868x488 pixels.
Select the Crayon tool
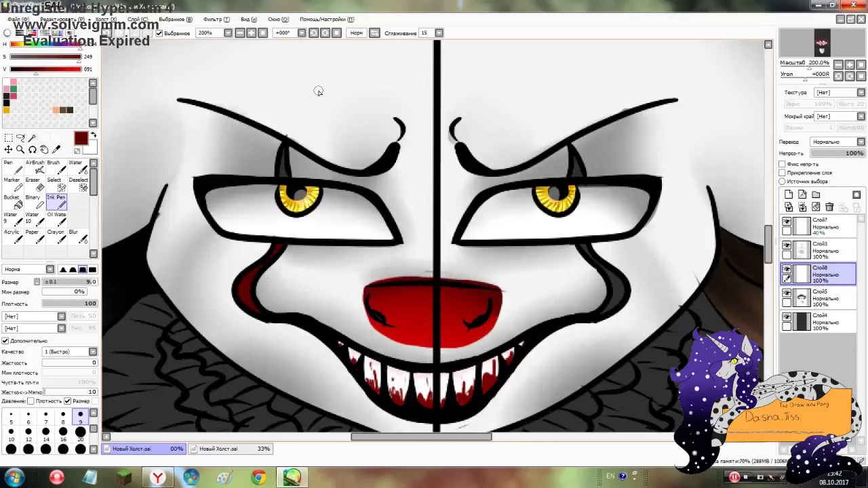[56, 236]
